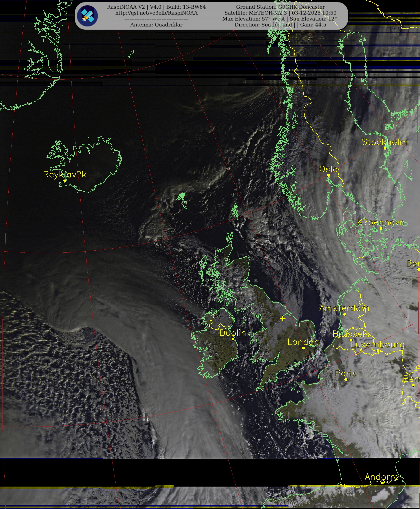This screenshot has height=509, width=420.
Task: Click the Antenna: Quadrifilar text
Action: [x=156, y=25]
